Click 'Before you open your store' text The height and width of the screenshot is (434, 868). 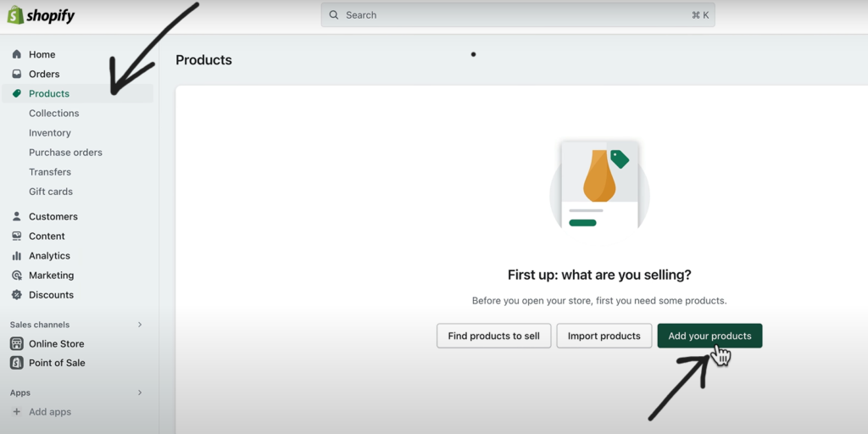click(x=599, y=301)
